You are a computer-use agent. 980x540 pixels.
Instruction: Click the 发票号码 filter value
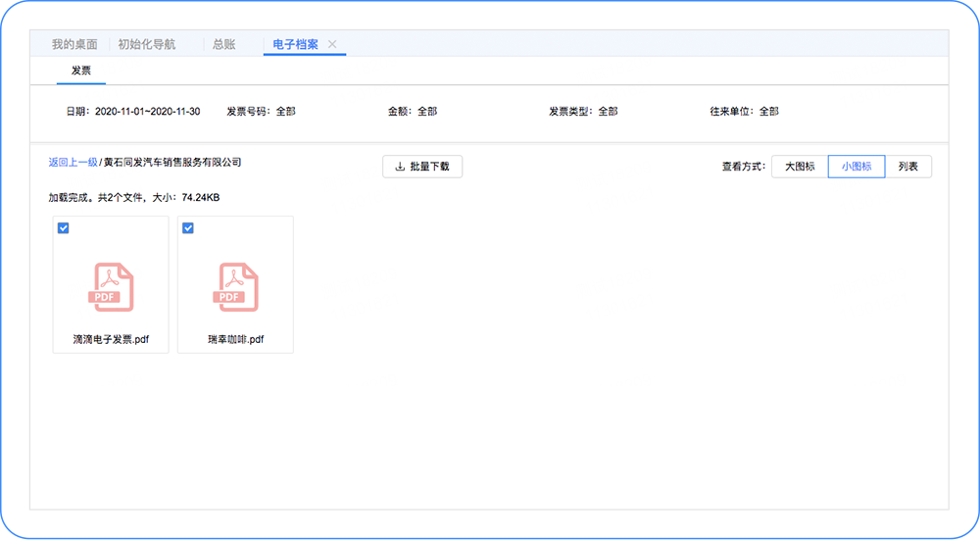(x=285, y=112)
